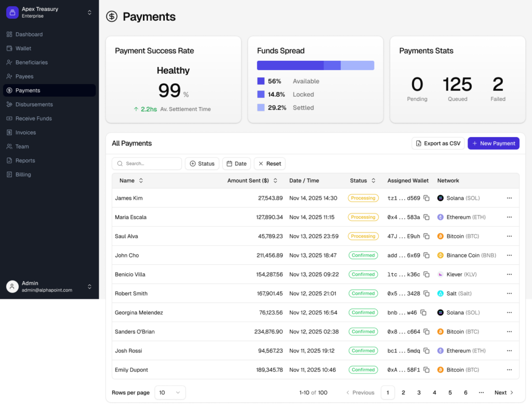Screen dimensions: 532x412
Task: Toggle Status column sort order
Action: (373, 181)
